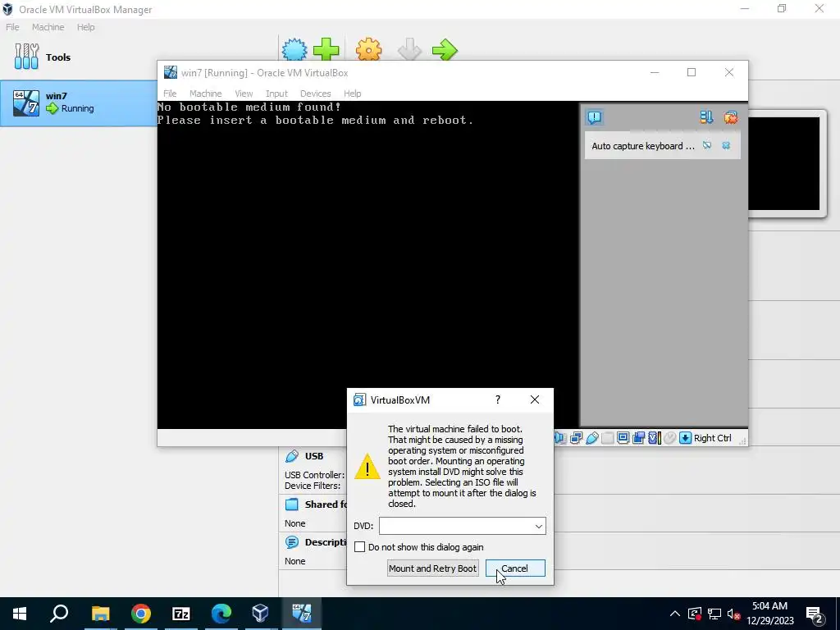
Task: Open Input menu in win7 VM window
Action: (276, 94)
